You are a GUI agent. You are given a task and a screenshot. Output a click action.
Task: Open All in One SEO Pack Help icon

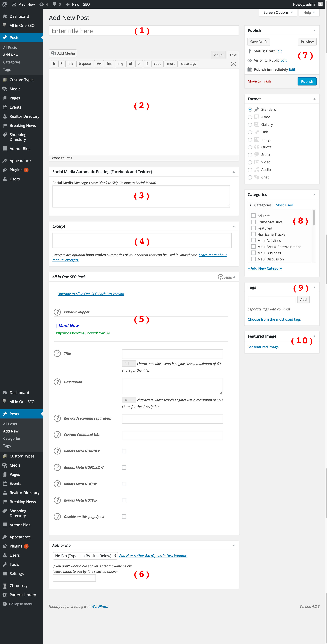(x=220, y=277)
